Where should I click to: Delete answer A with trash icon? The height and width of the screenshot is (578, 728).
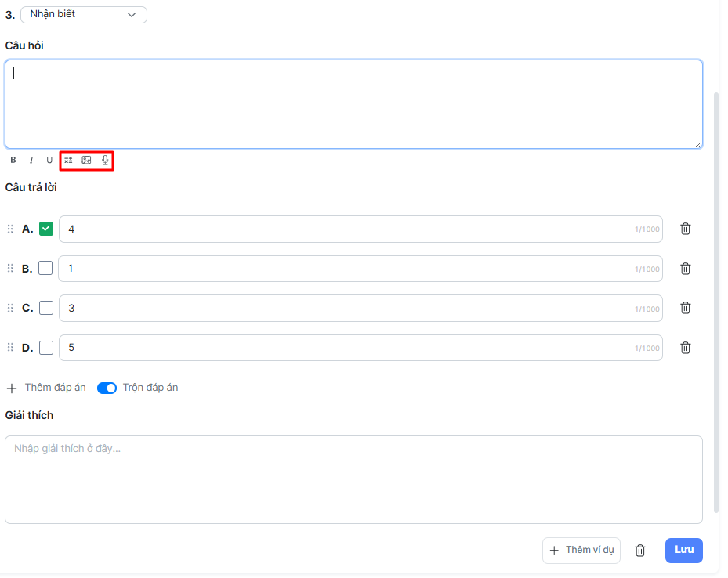(x=685, y=229)
